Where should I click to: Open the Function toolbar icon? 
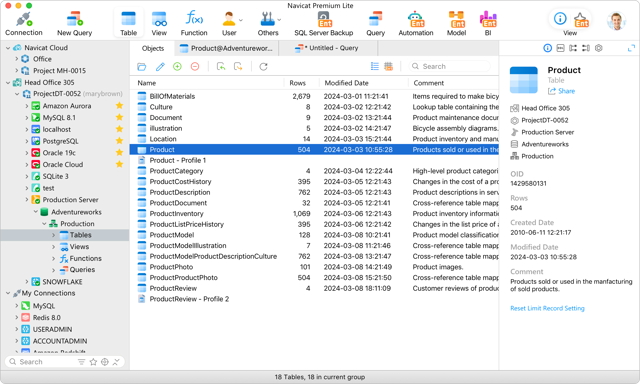click(x=194, y=24)
